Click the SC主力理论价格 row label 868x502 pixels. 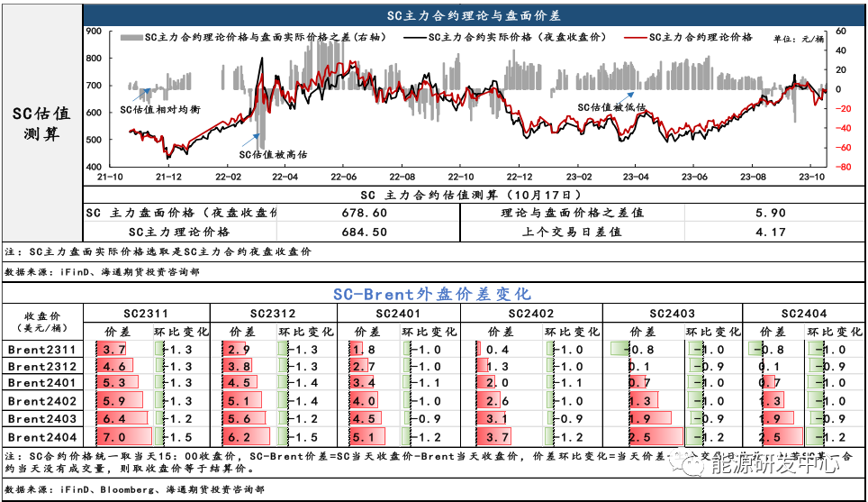179,233
